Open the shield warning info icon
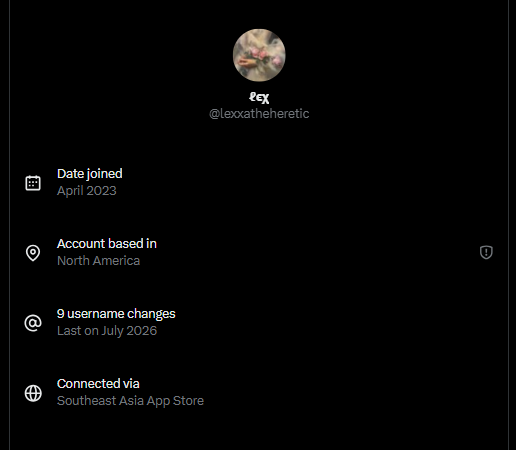516x450 pixels. click(486, 252)
